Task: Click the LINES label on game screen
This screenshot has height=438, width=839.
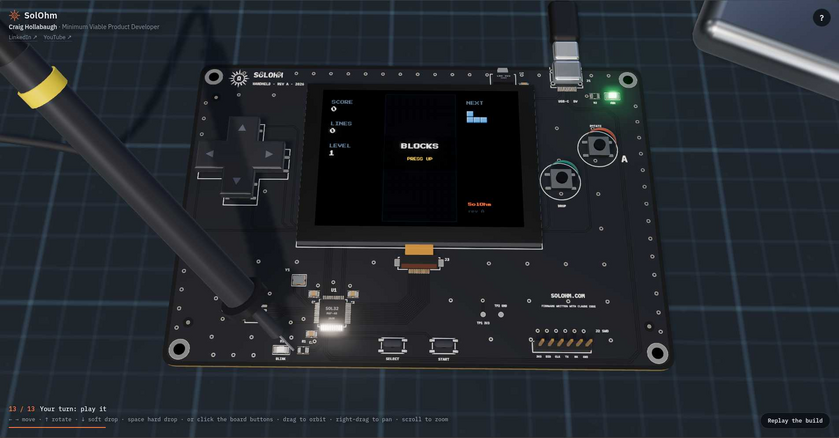Action: pyautogui.click(x=341, y=124)
